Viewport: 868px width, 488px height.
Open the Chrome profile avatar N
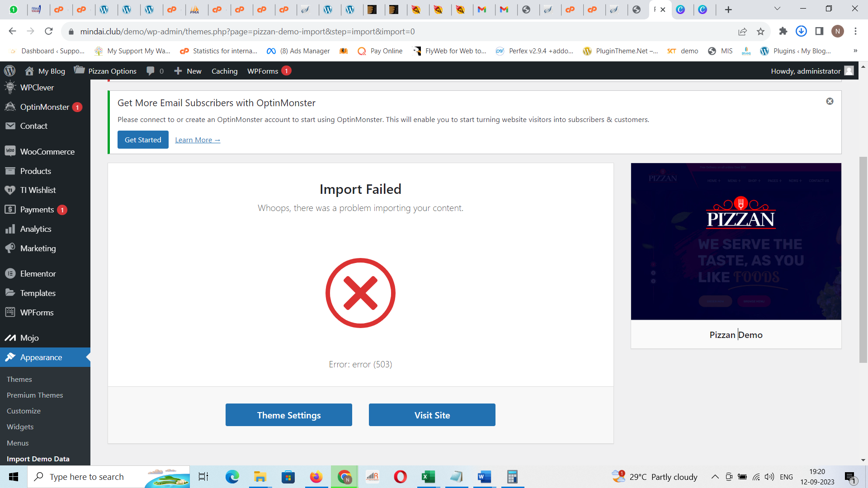(838, 31)
